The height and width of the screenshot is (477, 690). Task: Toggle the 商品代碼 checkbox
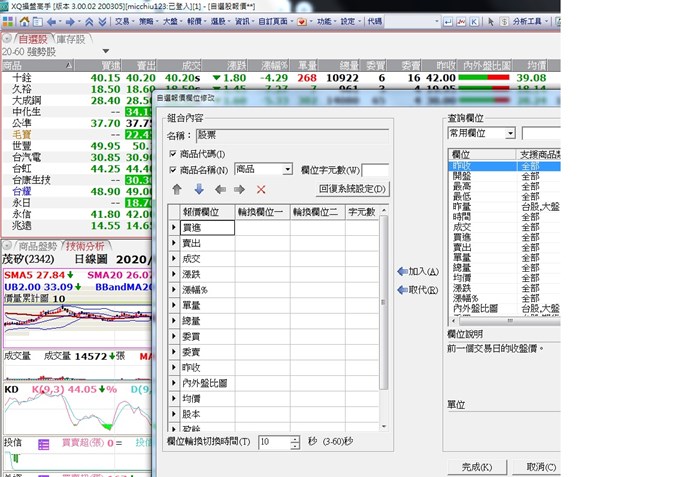tap(172, 153)
